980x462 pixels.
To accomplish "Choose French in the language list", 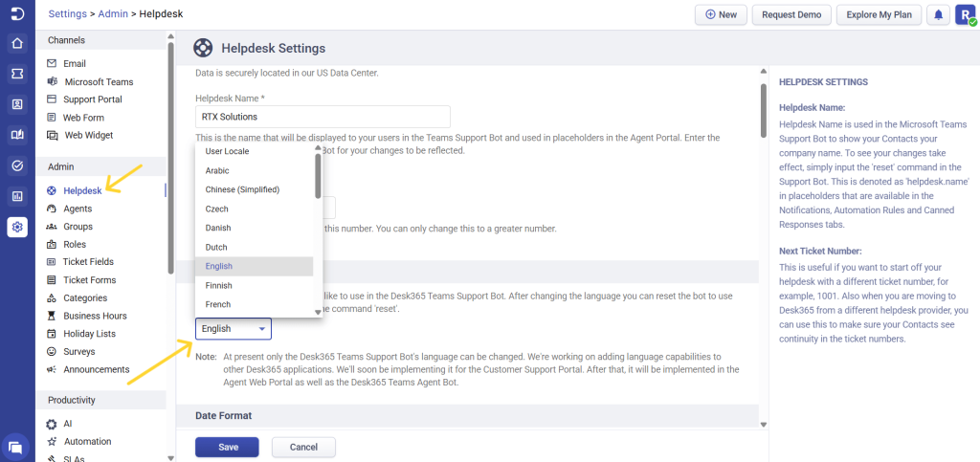I will [x=218, y=304].
